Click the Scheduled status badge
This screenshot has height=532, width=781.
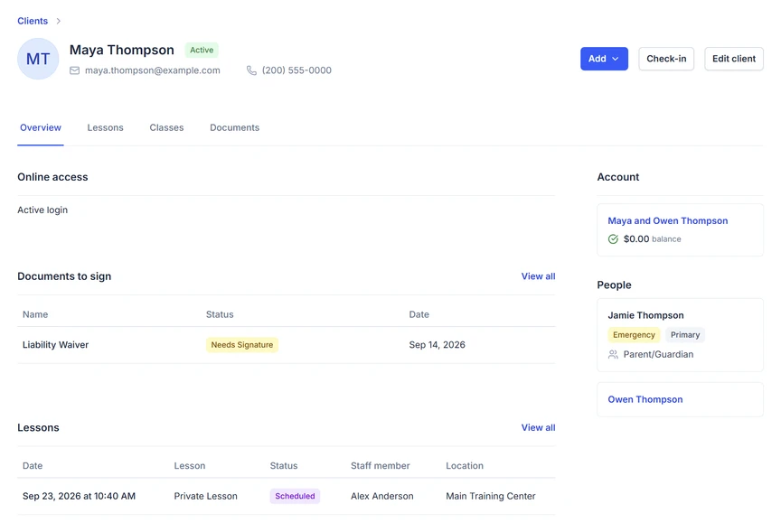(x=295, y=496)
